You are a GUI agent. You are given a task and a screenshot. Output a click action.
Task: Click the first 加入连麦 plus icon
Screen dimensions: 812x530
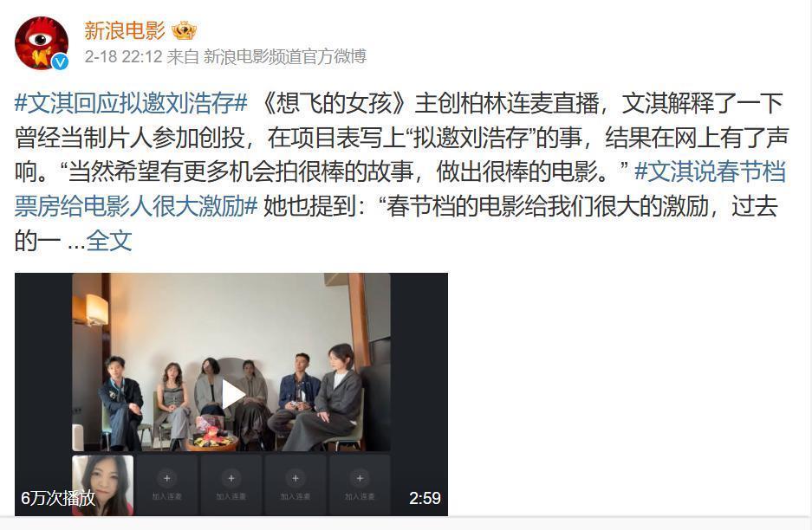point(166,479)
